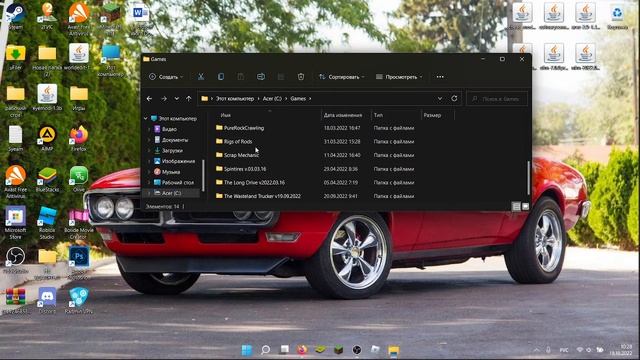Select The Long Drive v2022.03.16 folder
Viewport: 640px width, 360px height.
pos(254,182)
